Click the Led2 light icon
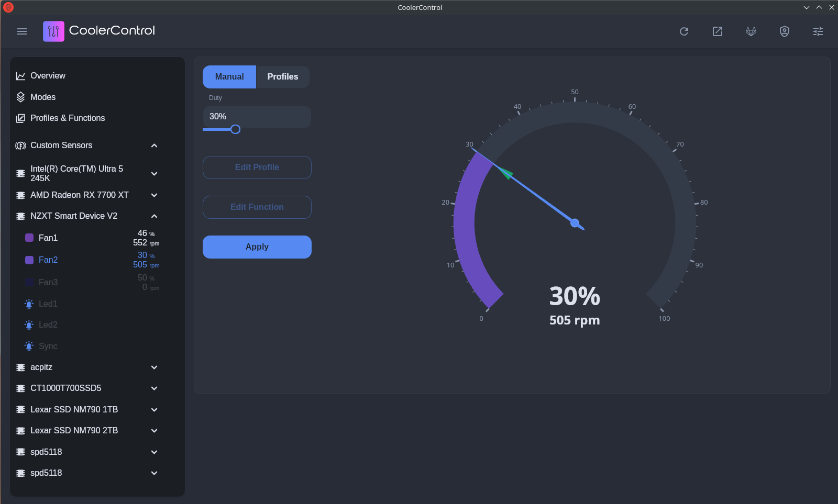 29,325
